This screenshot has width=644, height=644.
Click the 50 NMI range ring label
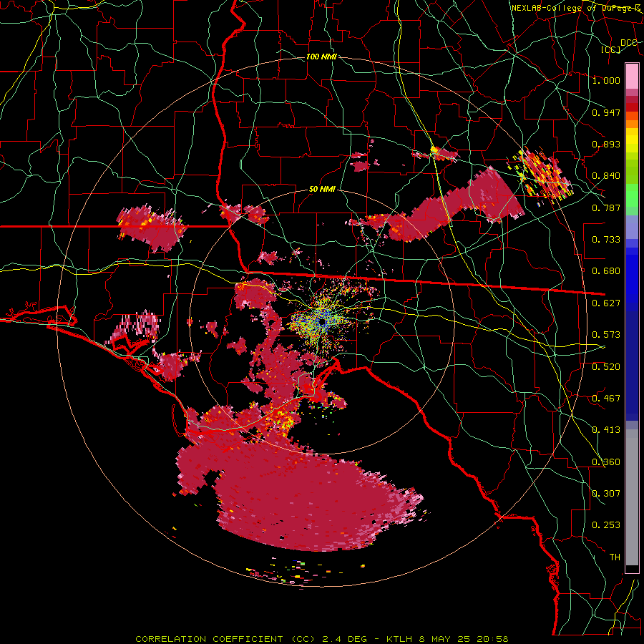322,190
